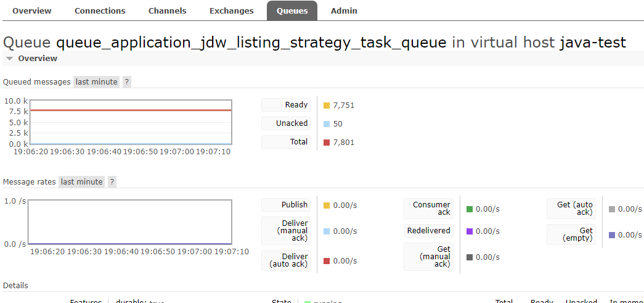Click the queue name in the page title
This screenshot has height=303, width=644.
251,43
